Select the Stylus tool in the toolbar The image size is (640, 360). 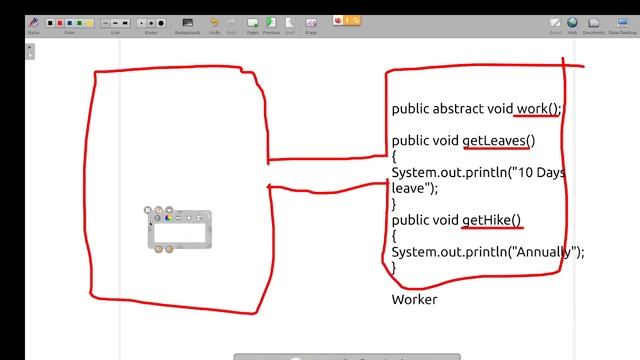coord(33,25)
